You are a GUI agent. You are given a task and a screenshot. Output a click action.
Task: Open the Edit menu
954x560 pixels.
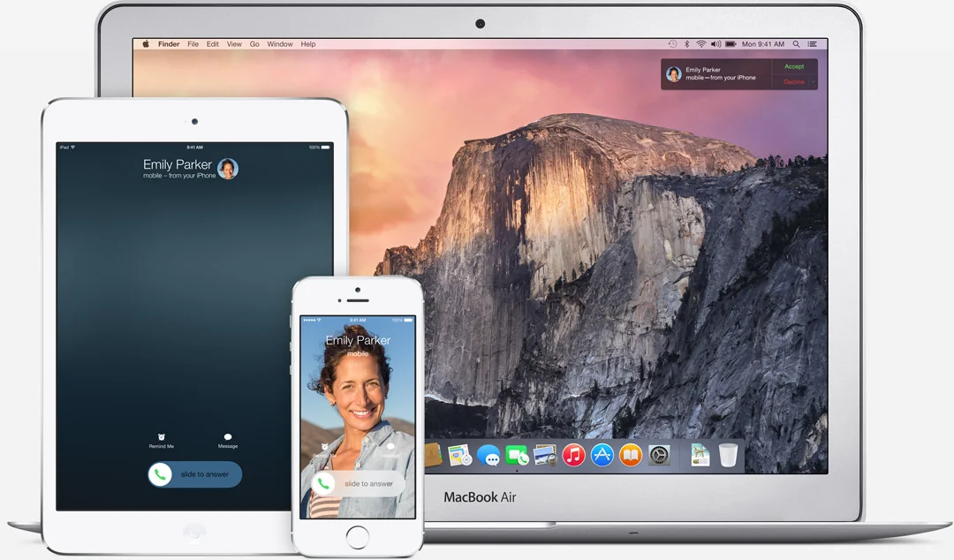pyautogui.click(x=212, y=44)
